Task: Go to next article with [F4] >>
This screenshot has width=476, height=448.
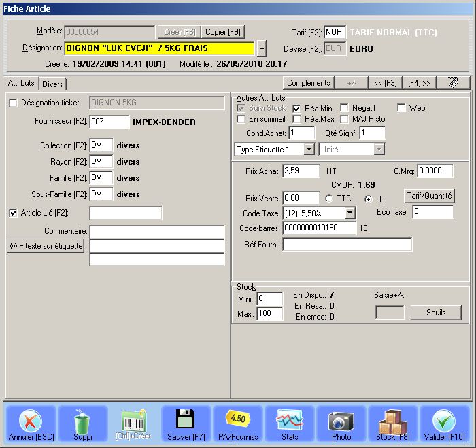Action: point(419,82)
